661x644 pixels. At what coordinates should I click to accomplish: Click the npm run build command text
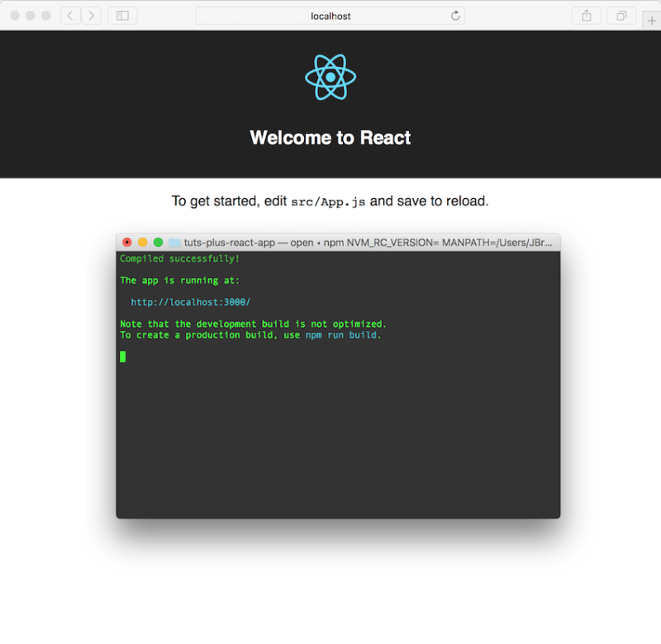click(343, 335)
